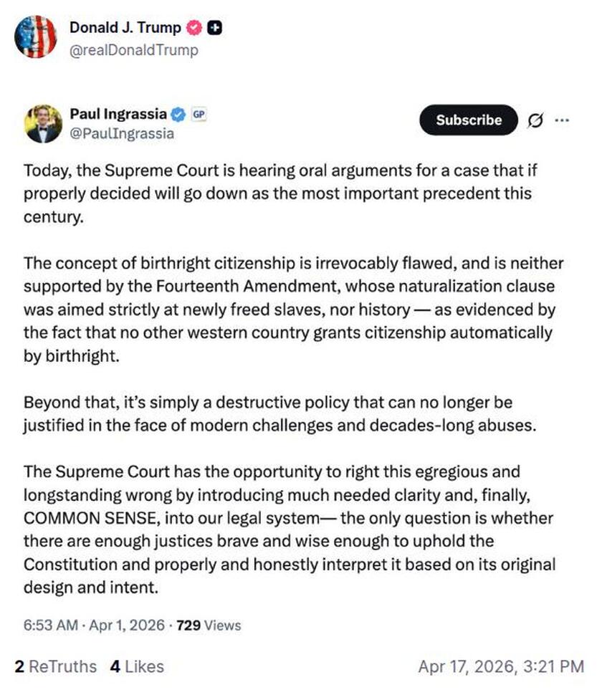Viewport: 602px width, 700px height.
Task: Click the Donald J. Trump display name
Action: (125, 28)
